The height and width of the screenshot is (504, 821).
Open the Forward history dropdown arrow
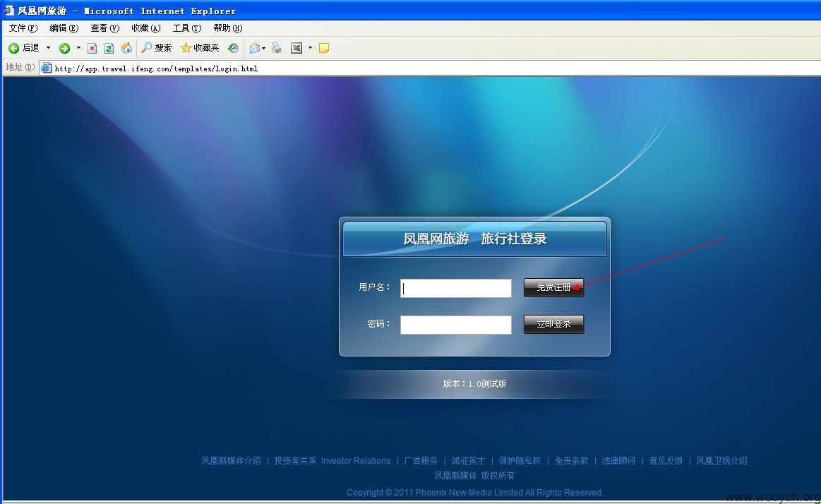pos(78,47)
